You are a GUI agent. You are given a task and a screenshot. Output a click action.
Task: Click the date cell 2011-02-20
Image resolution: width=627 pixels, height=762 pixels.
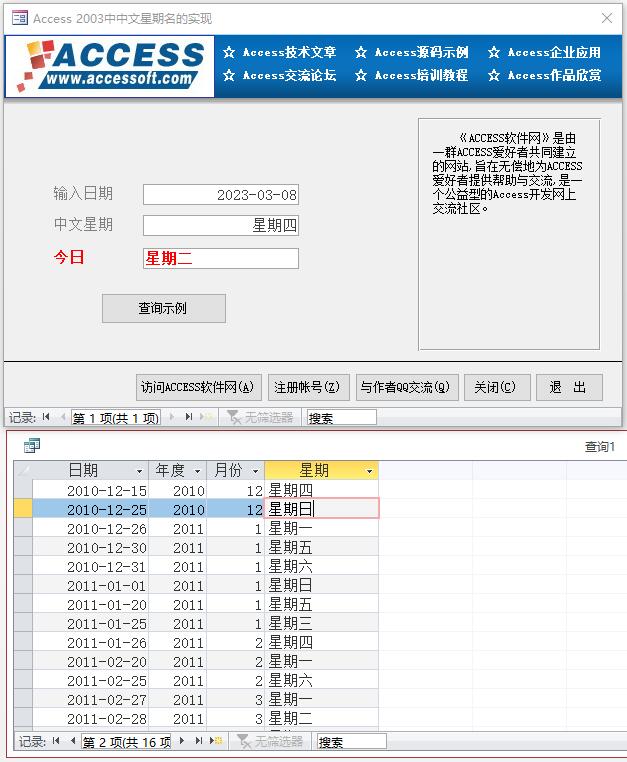coord(90,661)
